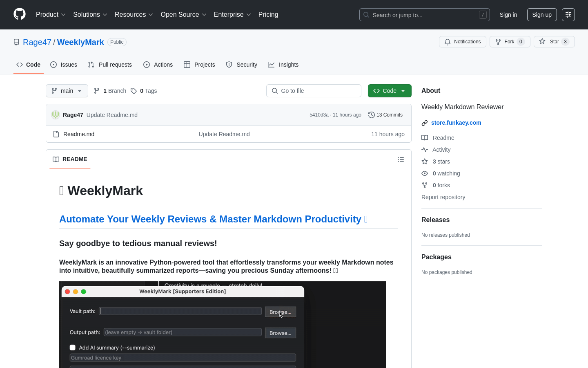Viewport: 588px width, 368px height.
Task: Star the WeeklyMark repository
Action: 554,42
